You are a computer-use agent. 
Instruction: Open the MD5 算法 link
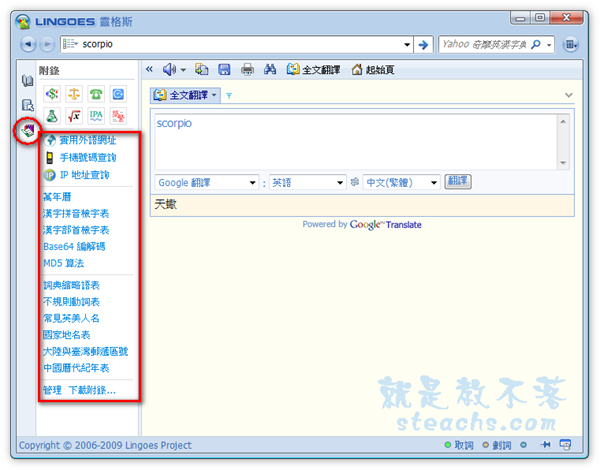pyautogui.click(x=63, y=263)
